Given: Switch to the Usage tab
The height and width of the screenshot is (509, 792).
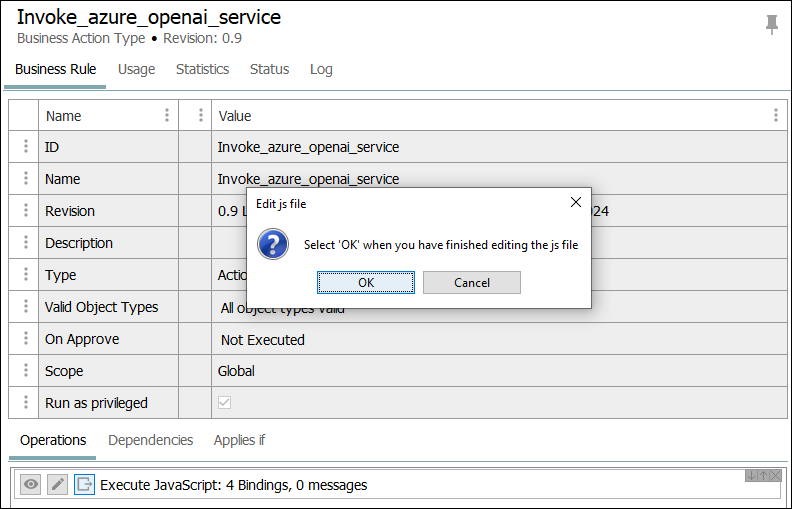Looking at the screenshot, I should [x=136, y=69].
